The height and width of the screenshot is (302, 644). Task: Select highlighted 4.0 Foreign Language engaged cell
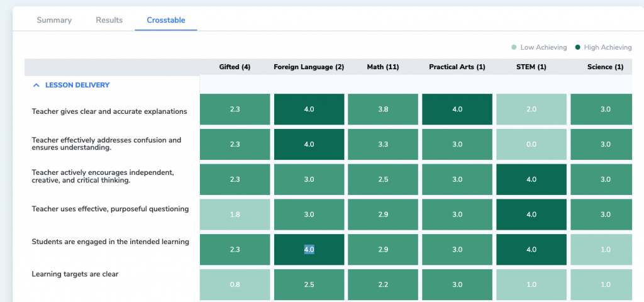[x=309, y=249]
